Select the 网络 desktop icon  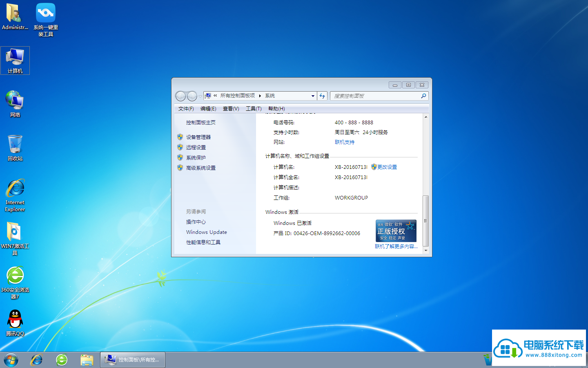coord(15,104)
